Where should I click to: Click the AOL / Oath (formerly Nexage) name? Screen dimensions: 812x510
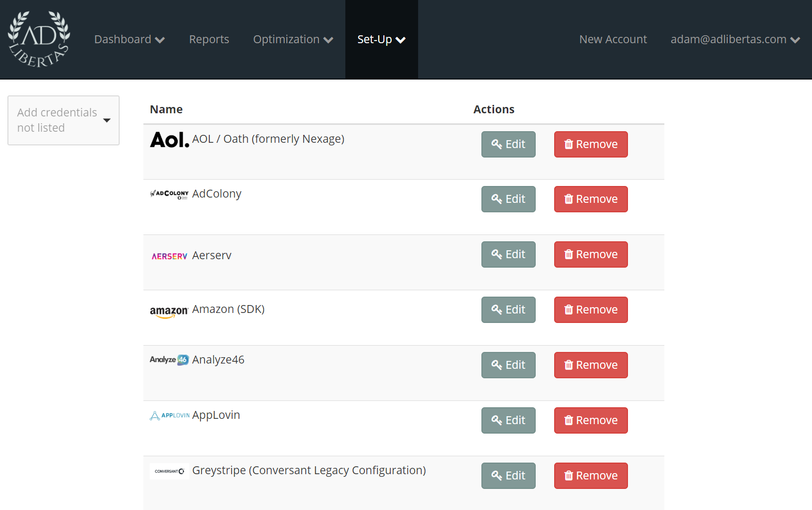268,139
